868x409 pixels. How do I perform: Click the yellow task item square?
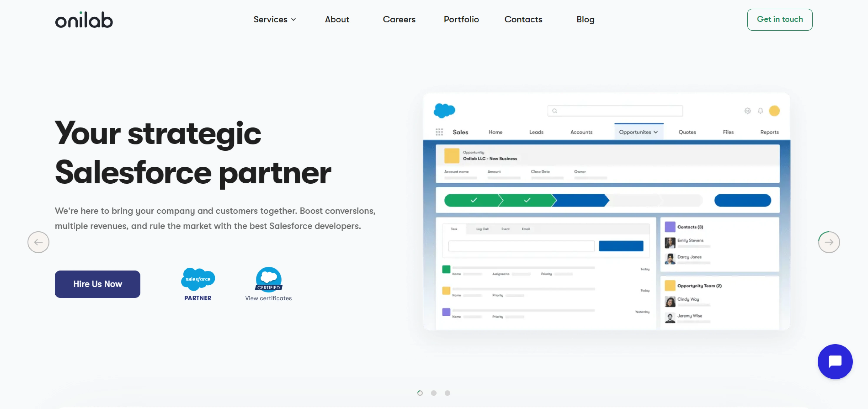(x=446, y=290)
